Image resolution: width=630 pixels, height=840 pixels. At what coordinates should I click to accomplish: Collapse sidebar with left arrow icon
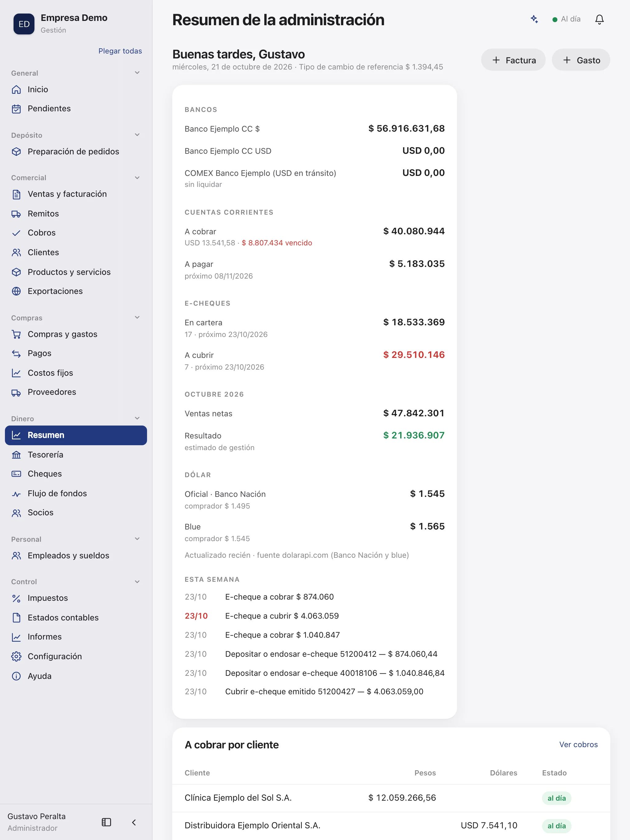[x=134, y=822]
